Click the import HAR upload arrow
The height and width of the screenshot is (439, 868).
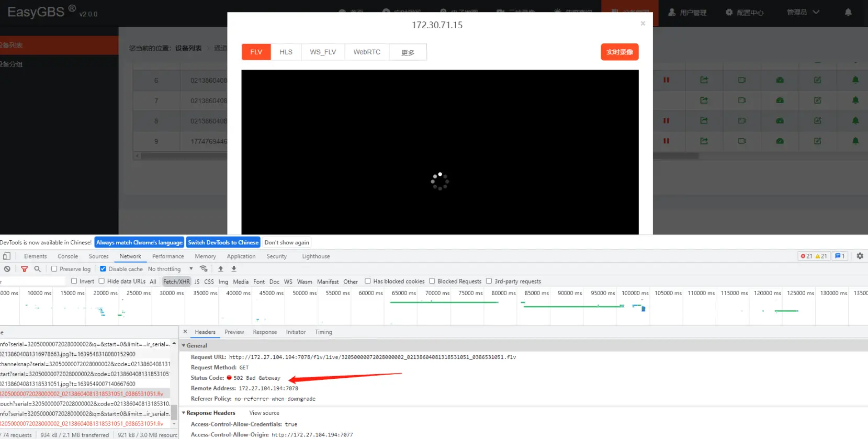pos(221,269)
